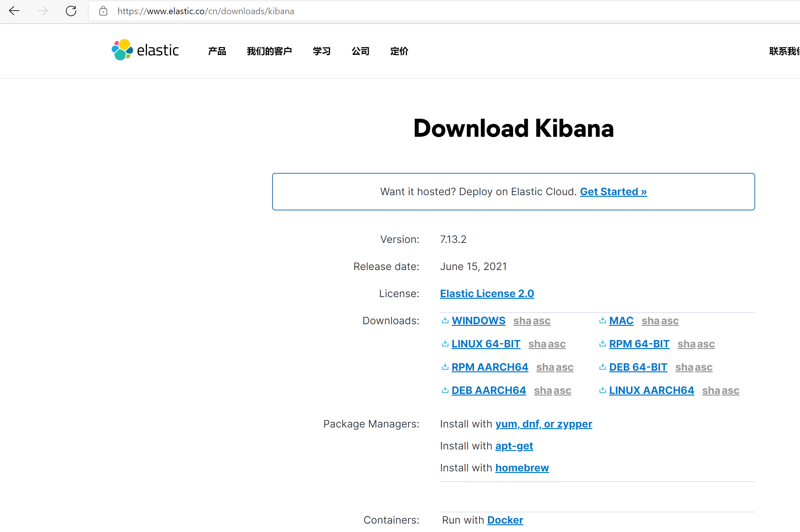Open sha link for WINDOWS
800x532 pixels.
[x=522, y=321]
